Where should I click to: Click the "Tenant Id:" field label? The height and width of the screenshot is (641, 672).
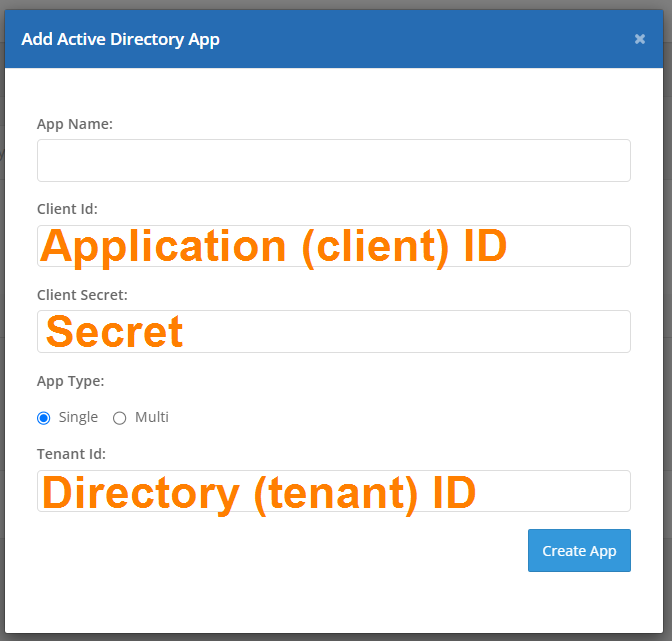[x=71, y=454]
